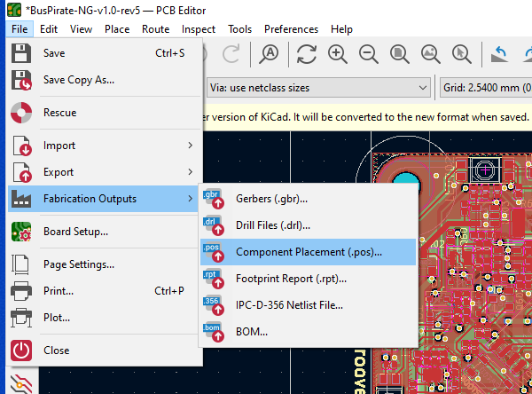Click the Ctrl+P shortcut text

point(169,291)
